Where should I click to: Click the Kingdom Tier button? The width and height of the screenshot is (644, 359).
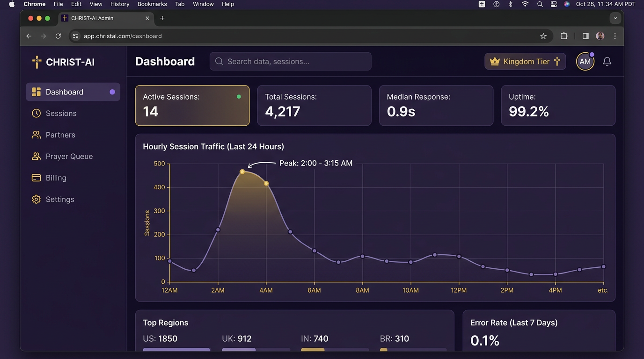[x=525, y=61]
